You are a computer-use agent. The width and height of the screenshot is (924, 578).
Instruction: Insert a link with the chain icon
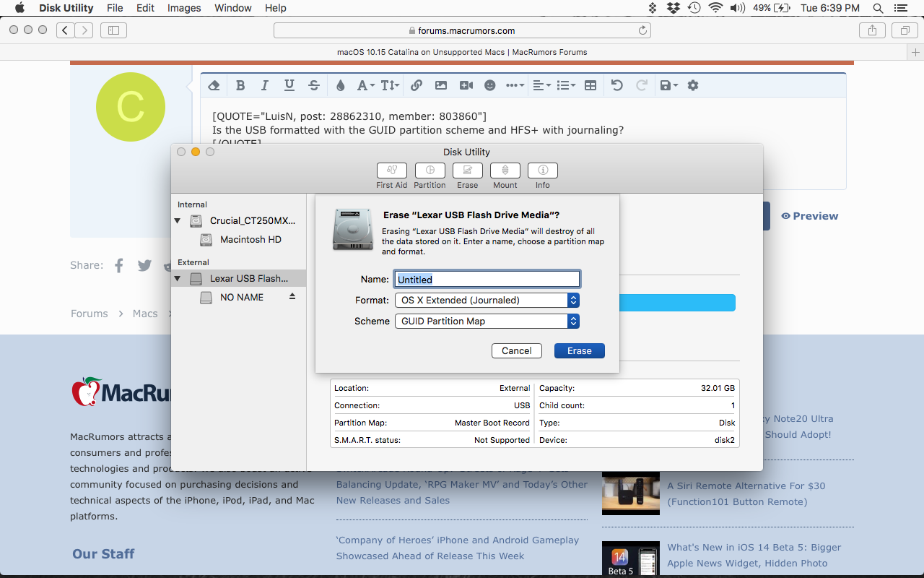tap(417, 85)
